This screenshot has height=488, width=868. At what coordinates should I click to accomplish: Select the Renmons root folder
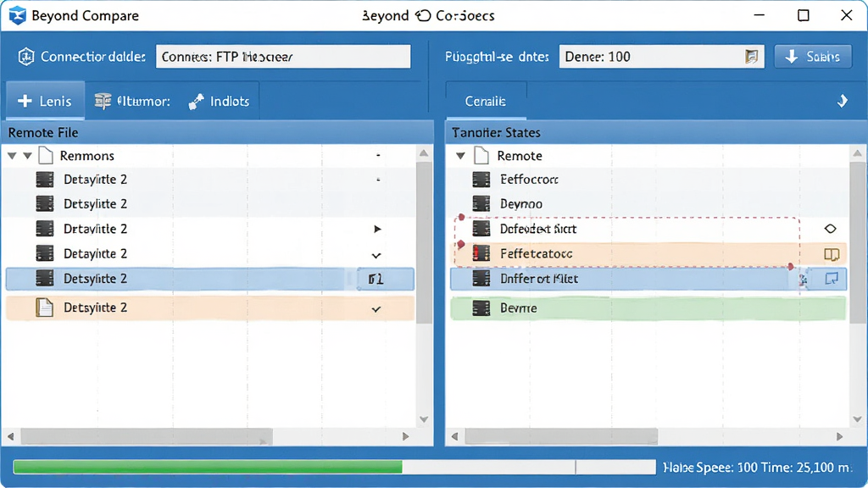(87, 156)
